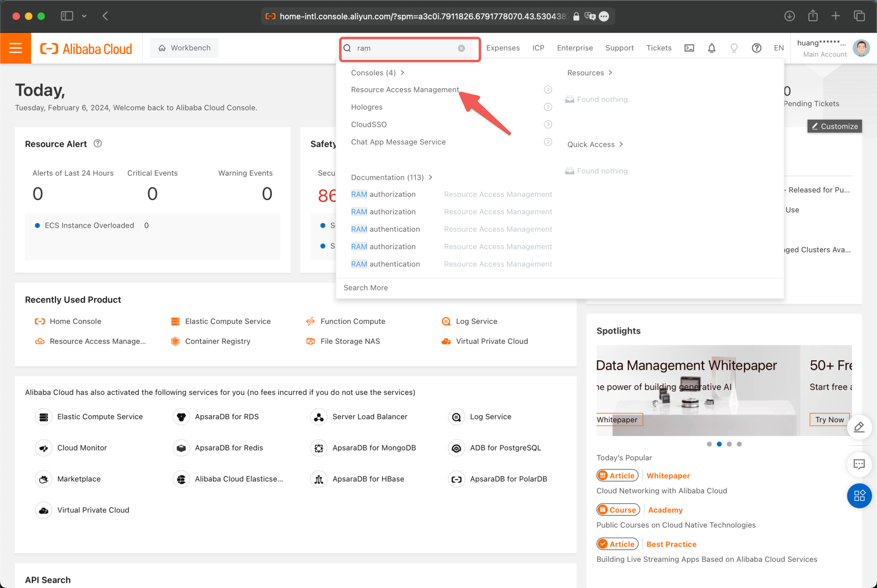Open the feedback edit pencil floating button
Image resolution: width=877 pixels, height=588 pixels.
(x=859, y=427)
